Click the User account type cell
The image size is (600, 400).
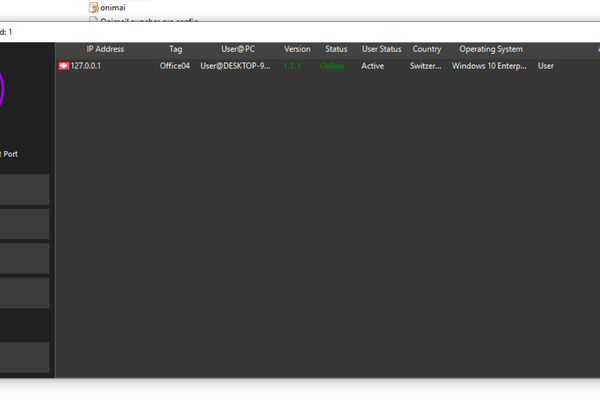click(546, 66)
